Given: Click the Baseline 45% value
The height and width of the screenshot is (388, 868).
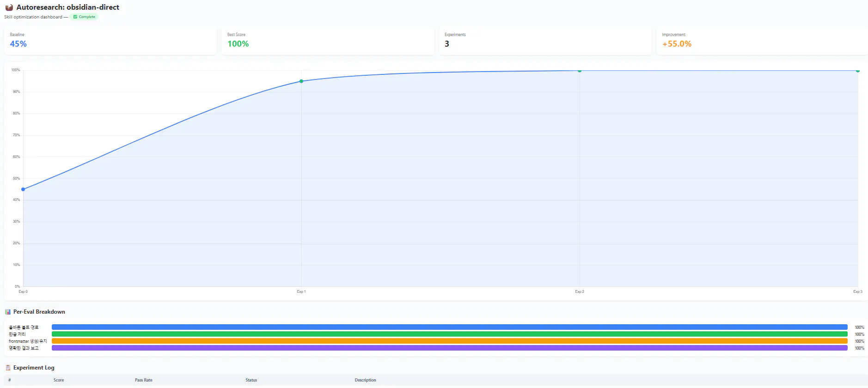Looking at the screenshot, I should click(x=18, y=44).
